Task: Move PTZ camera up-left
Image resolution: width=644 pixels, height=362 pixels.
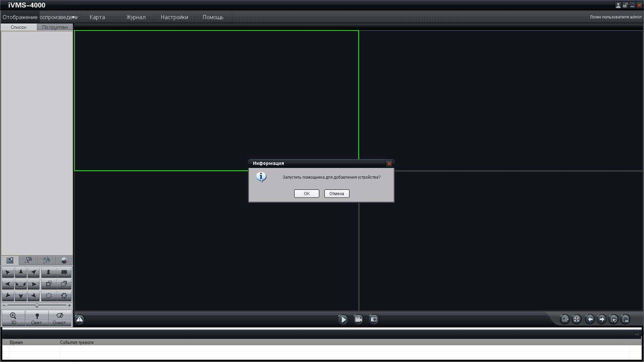Action: point(8,273)
